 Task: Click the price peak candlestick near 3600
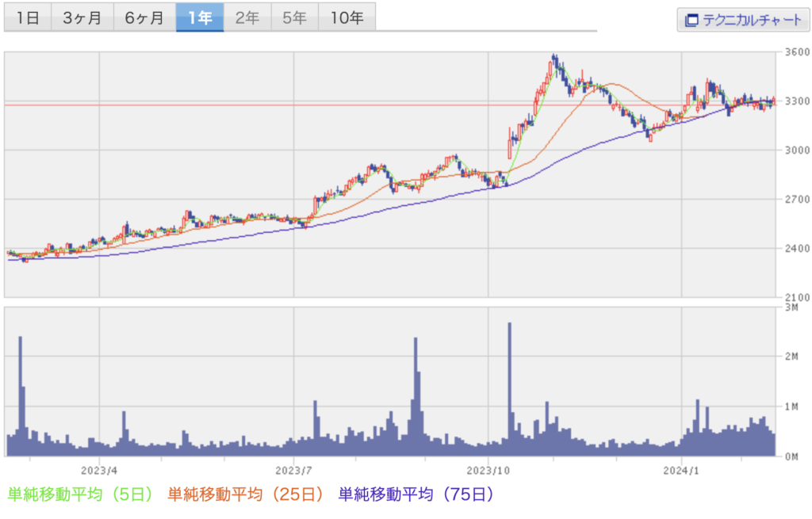point(554,59)
